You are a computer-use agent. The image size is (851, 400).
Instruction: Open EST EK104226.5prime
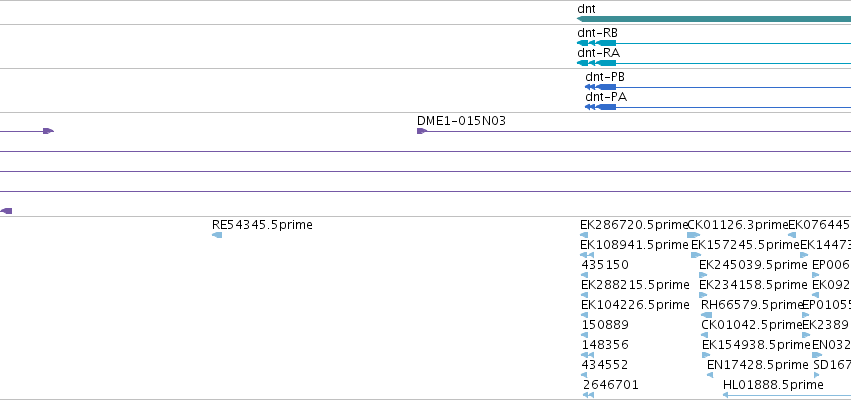pos(635,305)
